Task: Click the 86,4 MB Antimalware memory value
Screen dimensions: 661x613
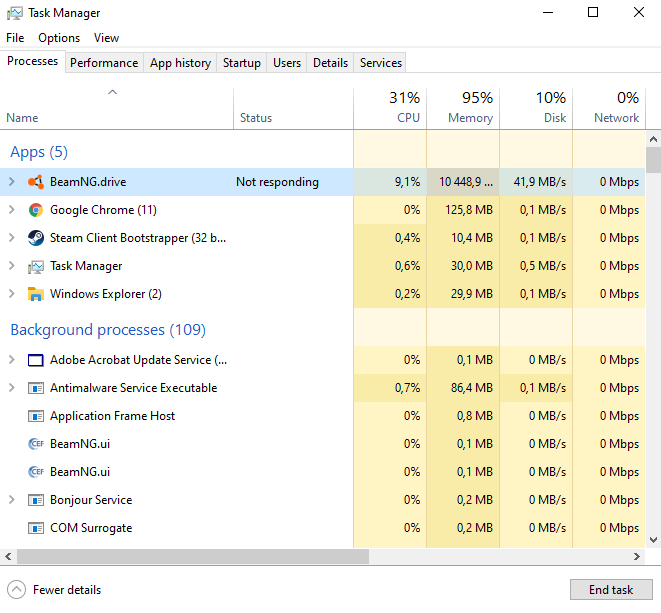Action: [x=472, y=387]
